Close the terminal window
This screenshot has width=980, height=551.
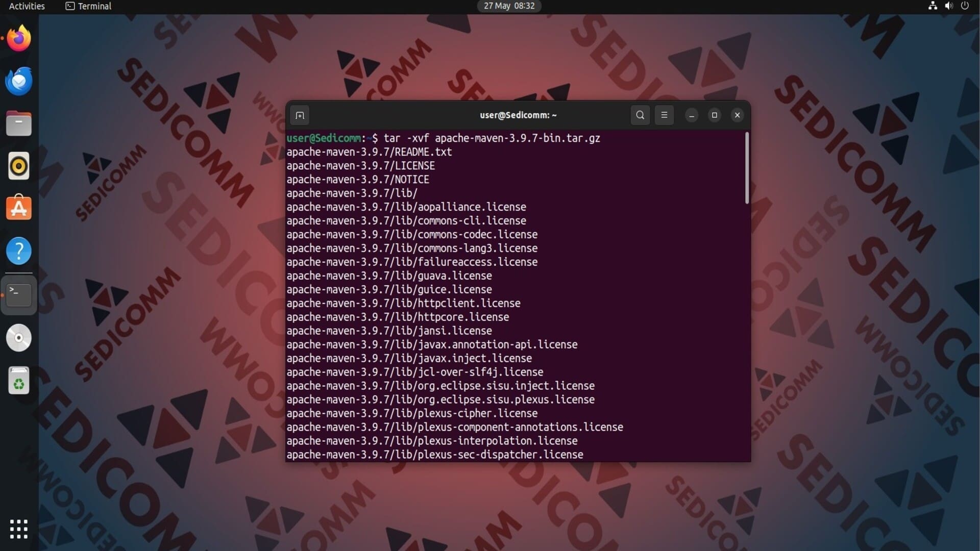737,115
